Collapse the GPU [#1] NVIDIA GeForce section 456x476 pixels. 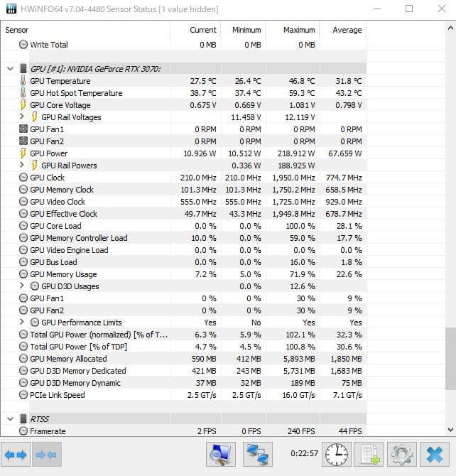(11, 69)
